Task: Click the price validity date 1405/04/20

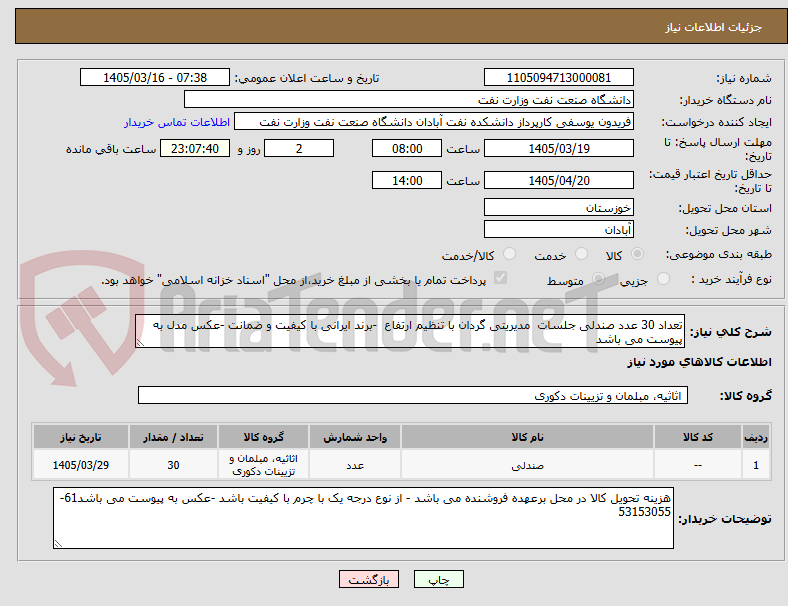Action: (558, 180)
